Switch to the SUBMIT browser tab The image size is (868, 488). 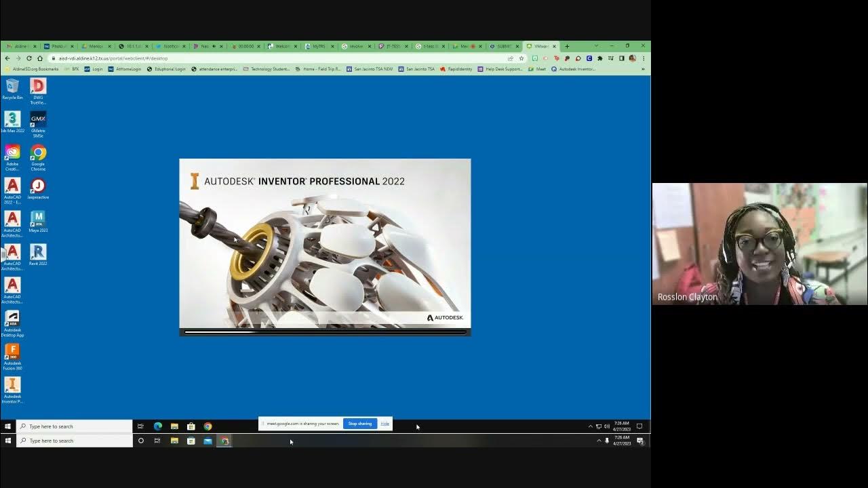pos(504,46)
